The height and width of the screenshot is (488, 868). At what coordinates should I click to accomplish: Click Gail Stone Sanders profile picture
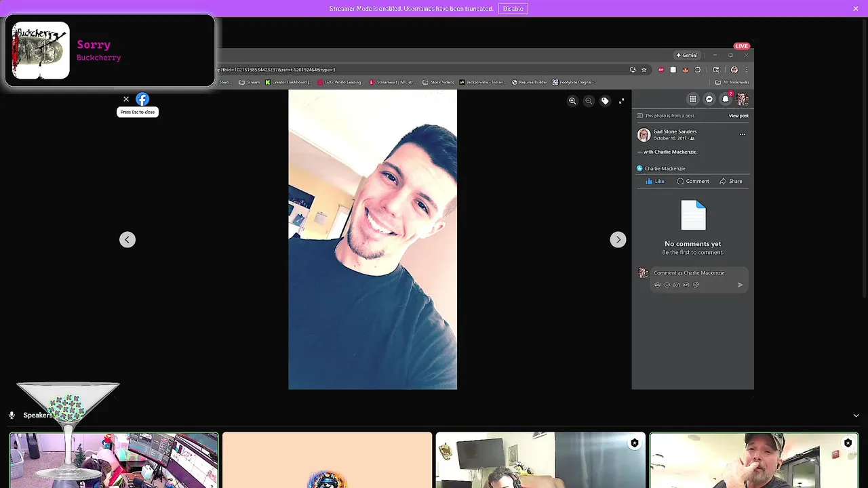pos(644,135)
